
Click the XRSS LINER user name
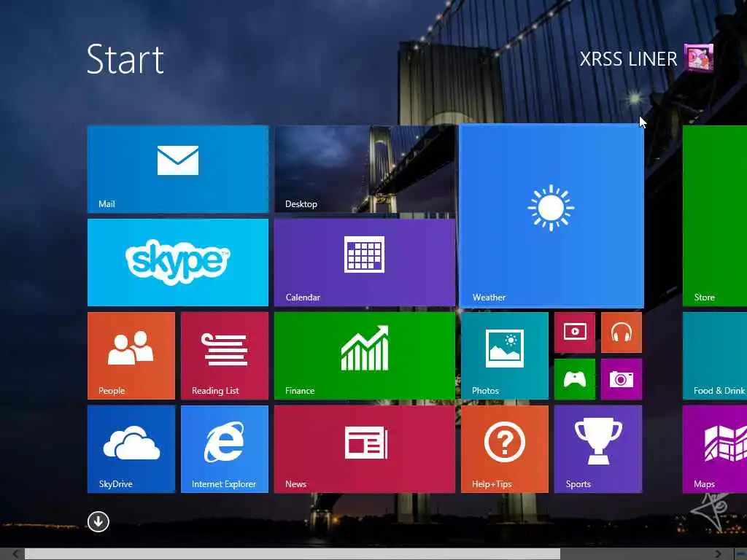[x=628, y=59]
